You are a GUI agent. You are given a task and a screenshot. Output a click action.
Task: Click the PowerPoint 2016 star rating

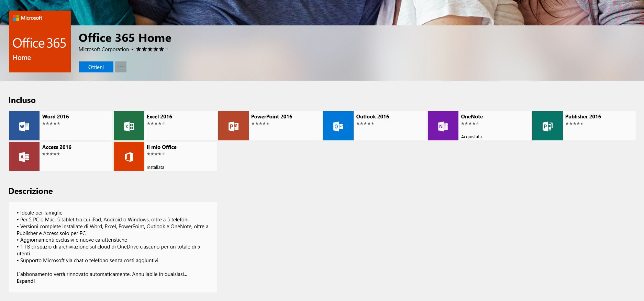tap(260, 124)
